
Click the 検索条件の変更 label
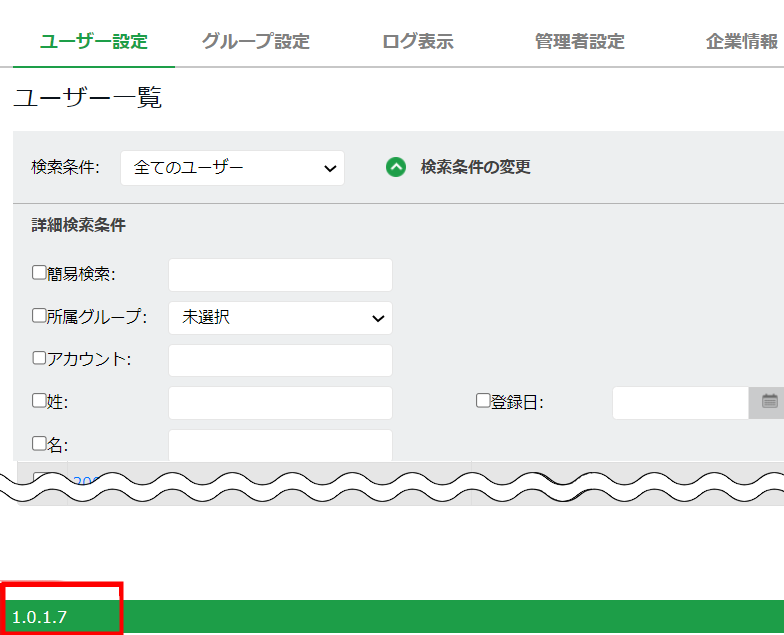[x=476, y=167]
